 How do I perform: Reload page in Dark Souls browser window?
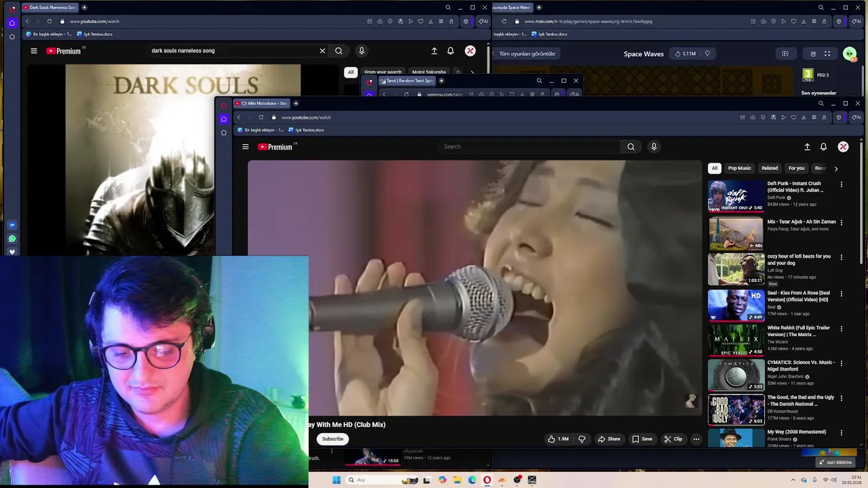(49, 21)
